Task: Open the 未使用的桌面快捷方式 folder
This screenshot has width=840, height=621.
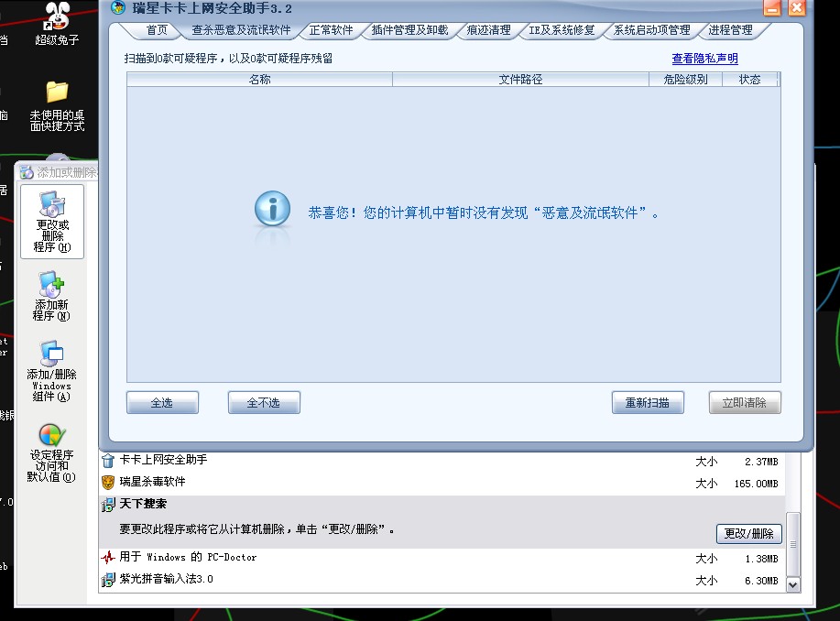Action: pyautogui.click(x=57, y=106)
